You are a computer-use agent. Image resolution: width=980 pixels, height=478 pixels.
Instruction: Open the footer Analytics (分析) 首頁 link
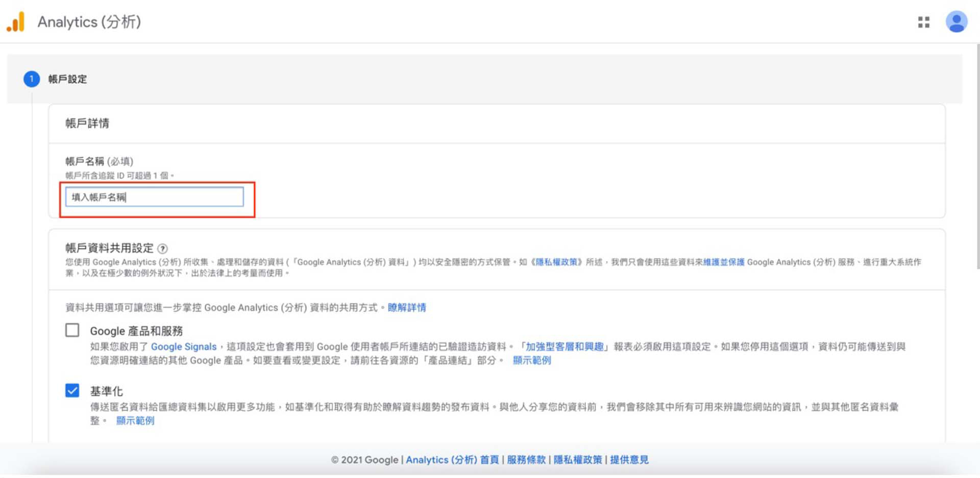click(x=452, y=460)
